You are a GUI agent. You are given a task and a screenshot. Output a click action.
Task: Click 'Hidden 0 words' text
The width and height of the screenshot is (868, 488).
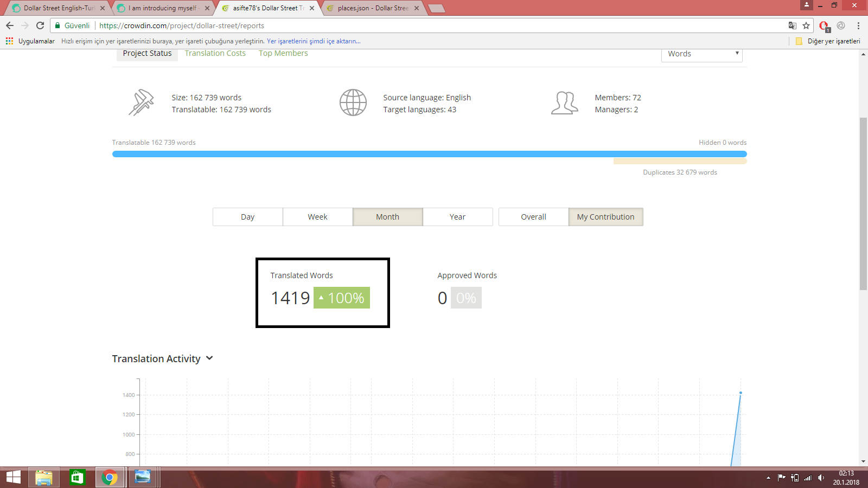coord(723,143)
